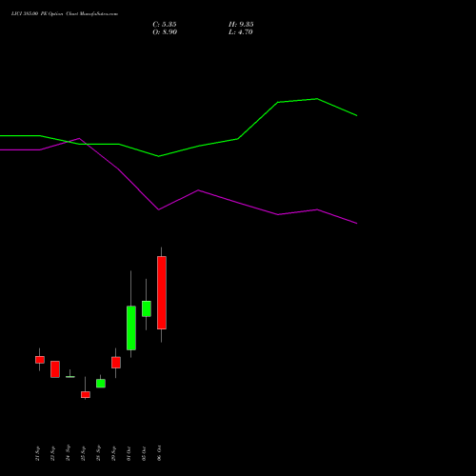Image resolution: width=476 pixels, height=476 pixels.
Task: Select the "24 Sep" date axis label
Action: click(x=68, y=453)
